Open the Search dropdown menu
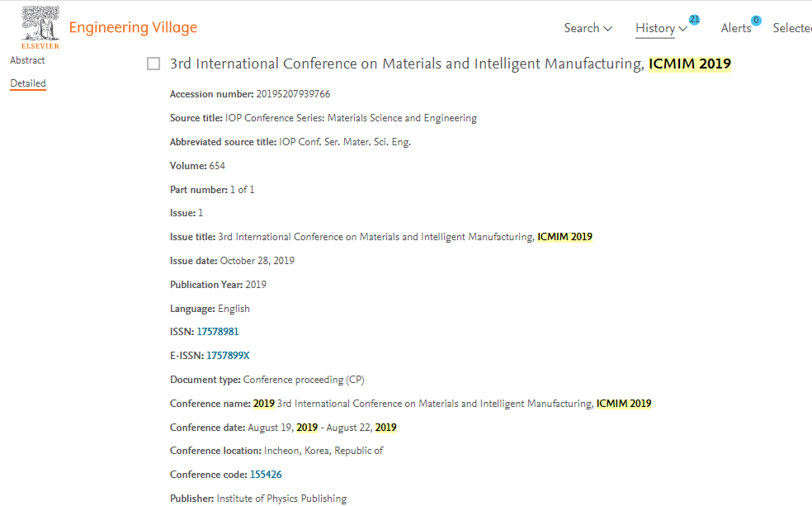 click(588, 28)
